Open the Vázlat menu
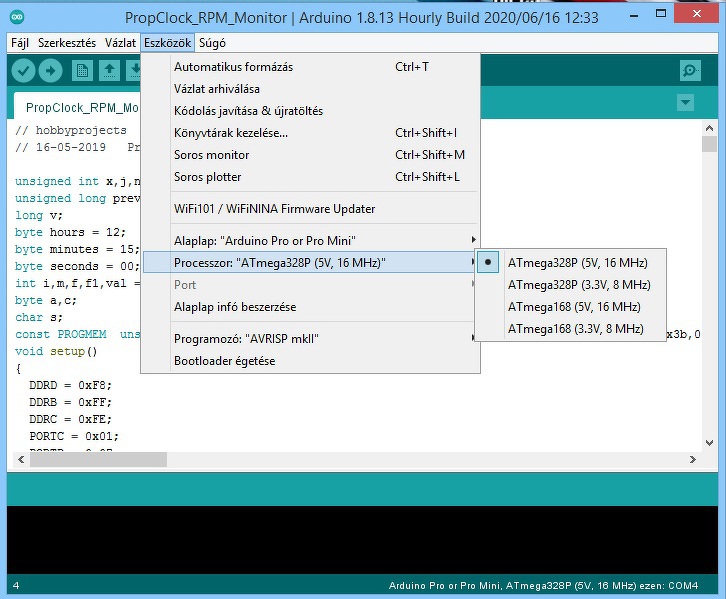The width and height of the screenshot is (726, 599). (120, 43)
